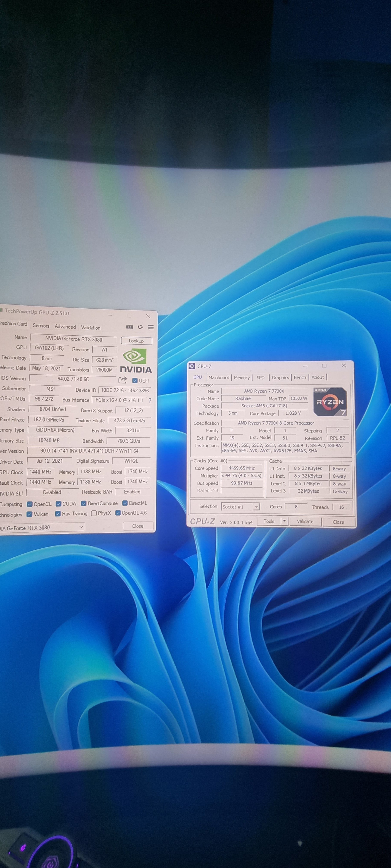Click the Close button in GPU-Z

(x=138, y=526)
